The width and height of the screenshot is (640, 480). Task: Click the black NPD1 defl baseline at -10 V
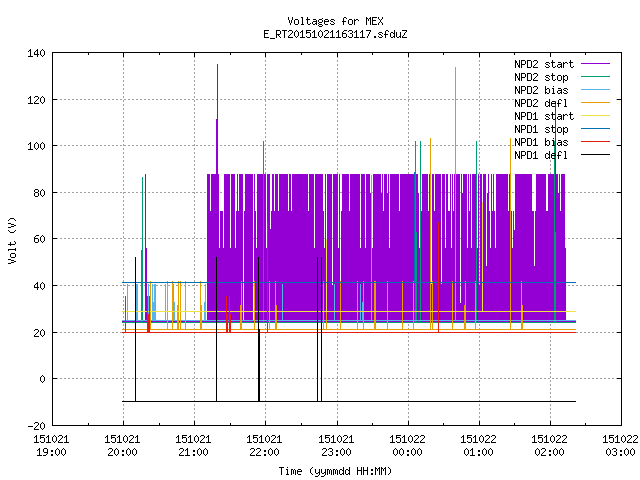pos(349,402)
